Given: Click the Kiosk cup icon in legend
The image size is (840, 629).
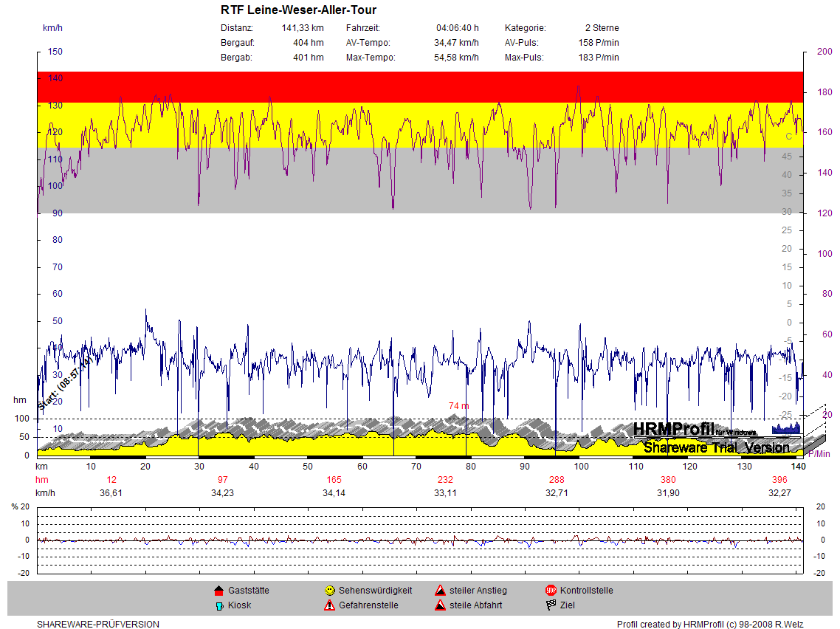Looking at the screenshot, I should pyautogui.click(x=218, y=605).
